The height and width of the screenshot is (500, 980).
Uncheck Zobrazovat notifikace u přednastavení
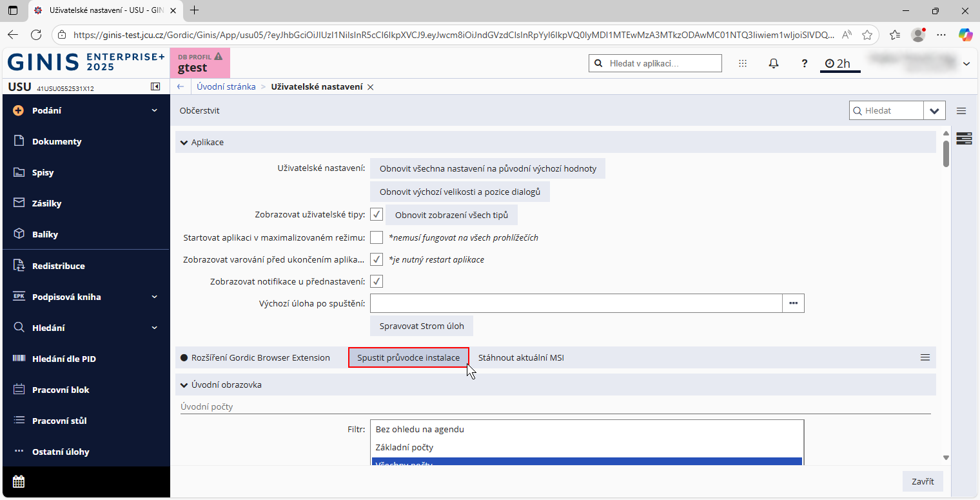coord(377,281)
